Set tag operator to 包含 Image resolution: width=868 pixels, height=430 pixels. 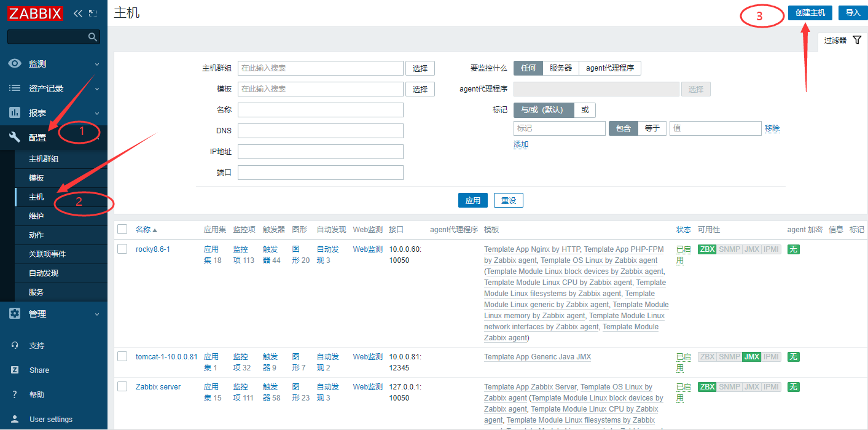tap(624, 128)
